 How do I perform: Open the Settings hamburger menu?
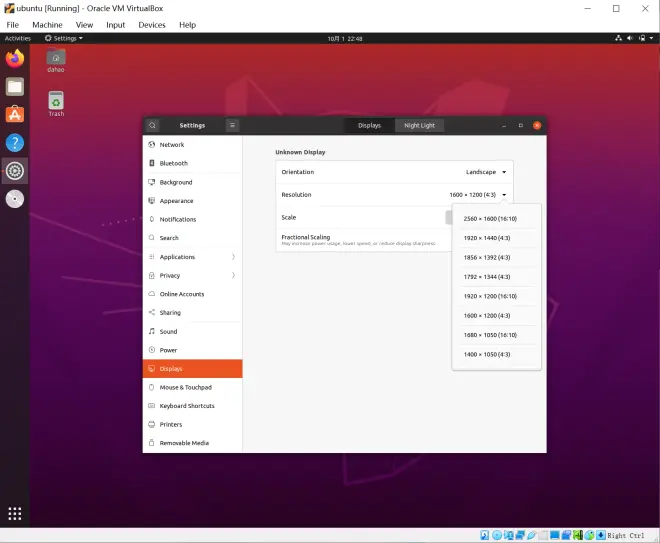coord(232,125)
